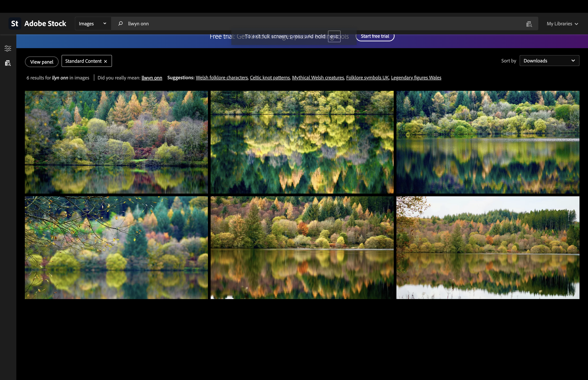Image resolution: width=588 pixels, height=380 pixels.
Task: Expand the My Libraries menu
Action: point(562,24)
